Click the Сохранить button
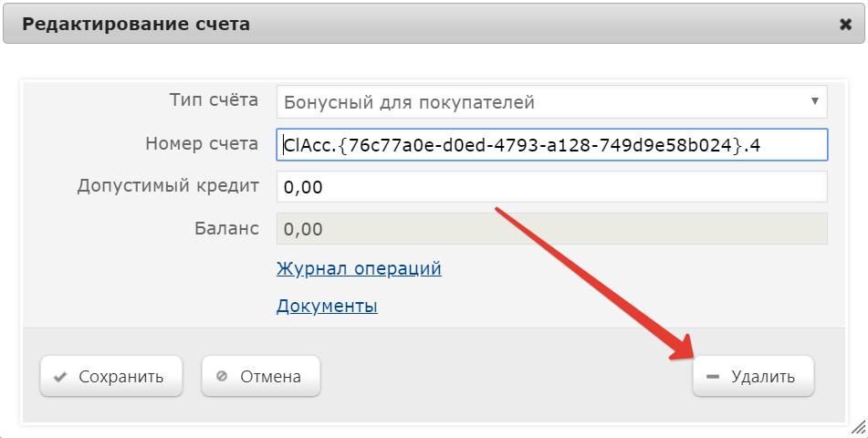The height and width of the screenshot is (438, 868). pyautogui.click(x=111, y=376)
